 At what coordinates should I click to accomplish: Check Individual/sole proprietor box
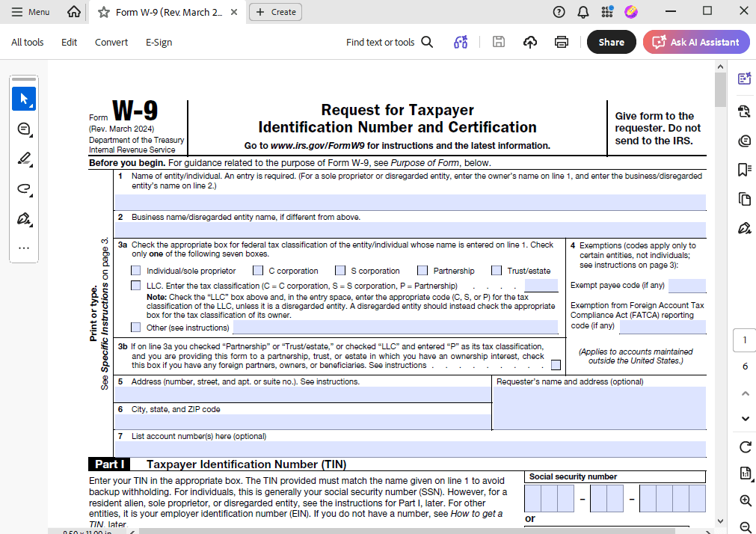(136, 271)
